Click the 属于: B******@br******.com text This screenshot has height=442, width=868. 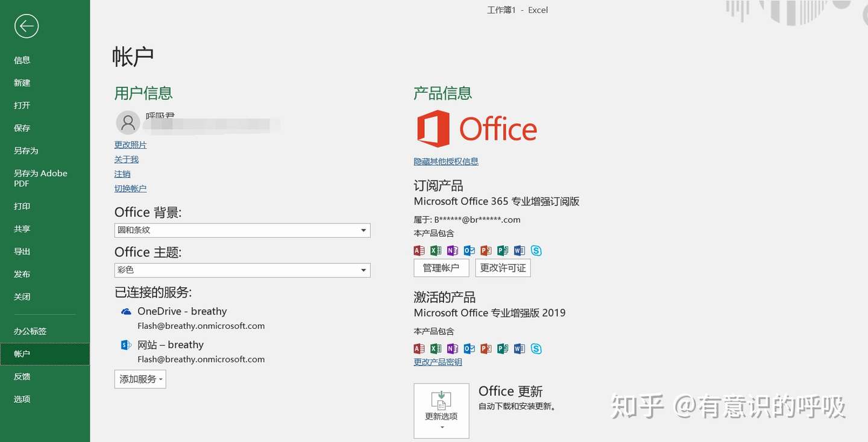coord(467,220)
